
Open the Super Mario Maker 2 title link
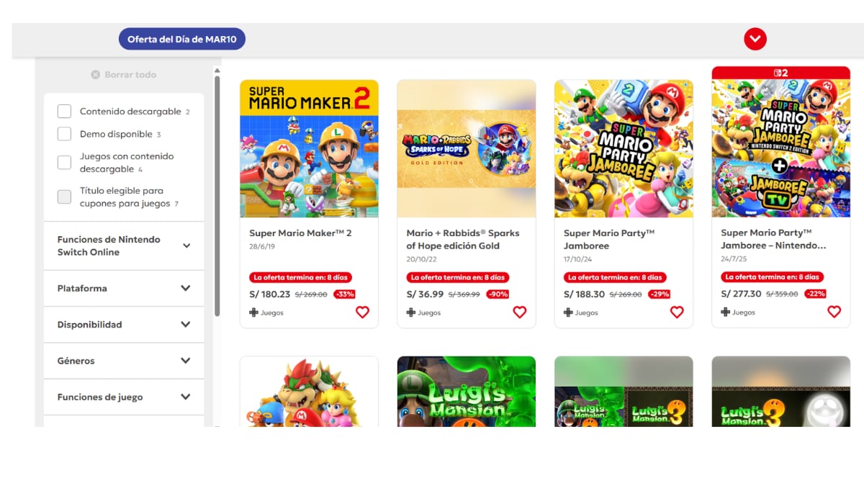click(x=300, y=233)
